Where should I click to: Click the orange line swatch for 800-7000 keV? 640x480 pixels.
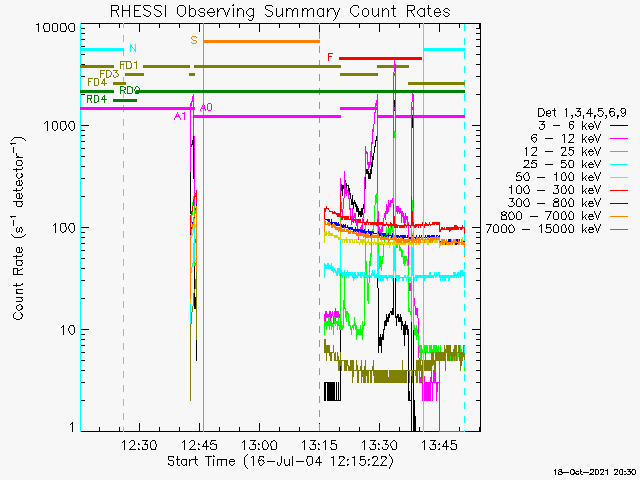[x=619, y=216]
